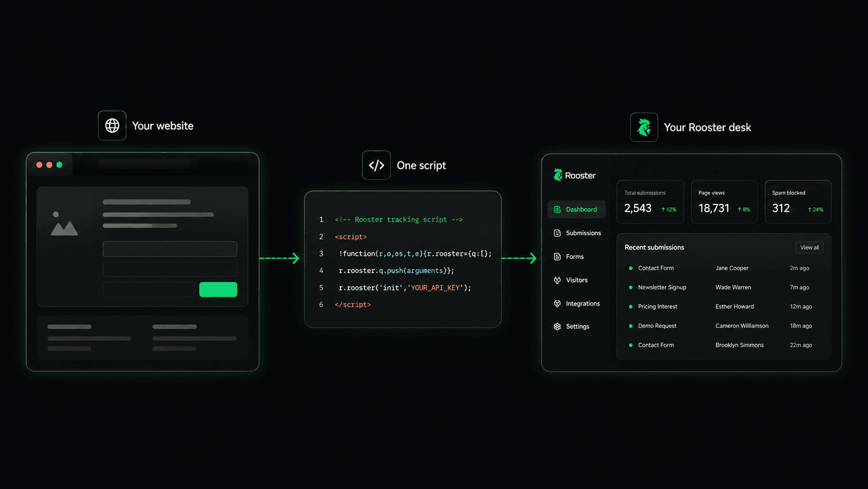Open the Dashboard menu item
Image resolution: width=868 pixels, height=489 pixels.
[x=576, y=209]
